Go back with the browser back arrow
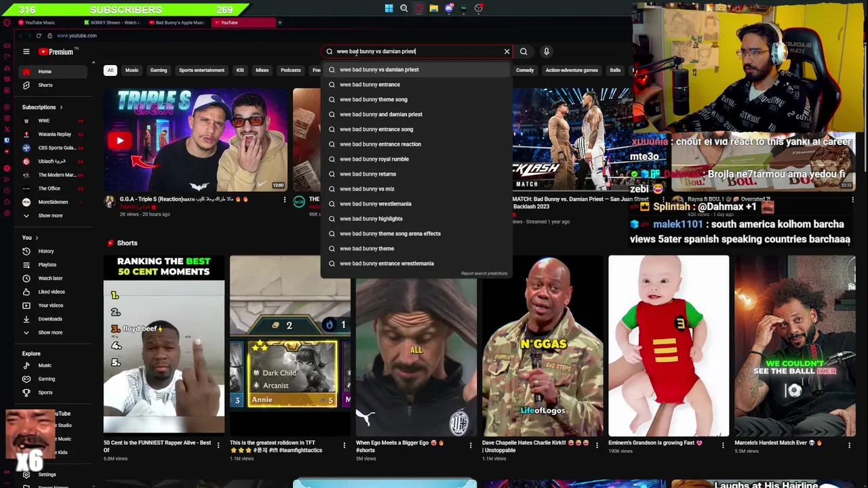868x488 pixels. [x=20, y=35]
